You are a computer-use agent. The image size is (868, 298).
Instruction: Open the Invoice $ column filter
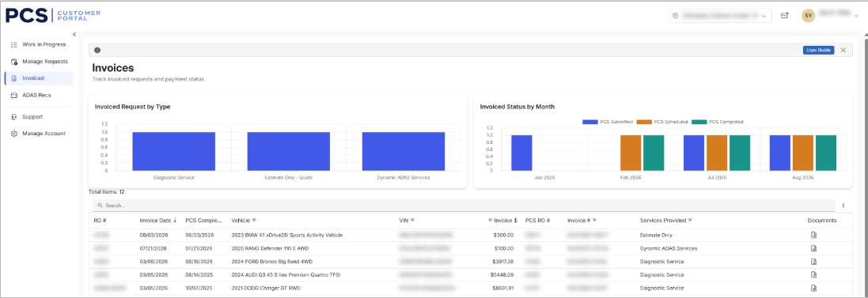point(490,220)
